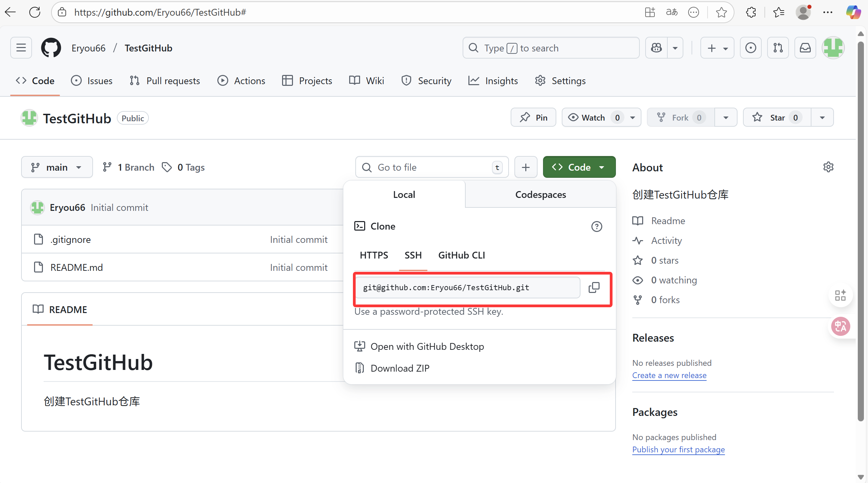Expand the Fork options dropdown arrow
The height and width of the screenshot is (483, 868).
click(x=726, y=118)
